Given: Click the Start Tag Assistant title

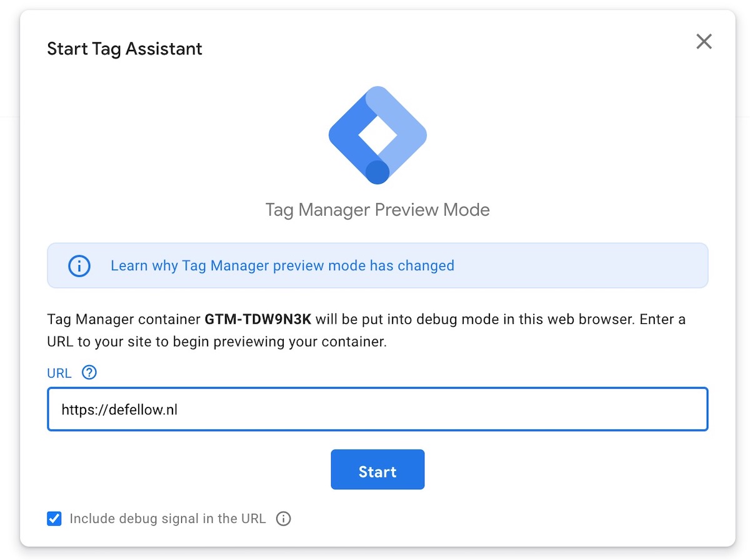Looking at the screenshot, I should 125,49.
